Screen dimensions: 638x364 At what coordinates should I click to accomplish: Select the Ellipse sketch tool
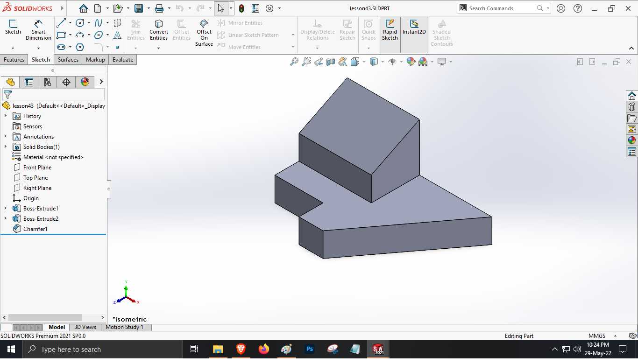click(x=99, y=35)
